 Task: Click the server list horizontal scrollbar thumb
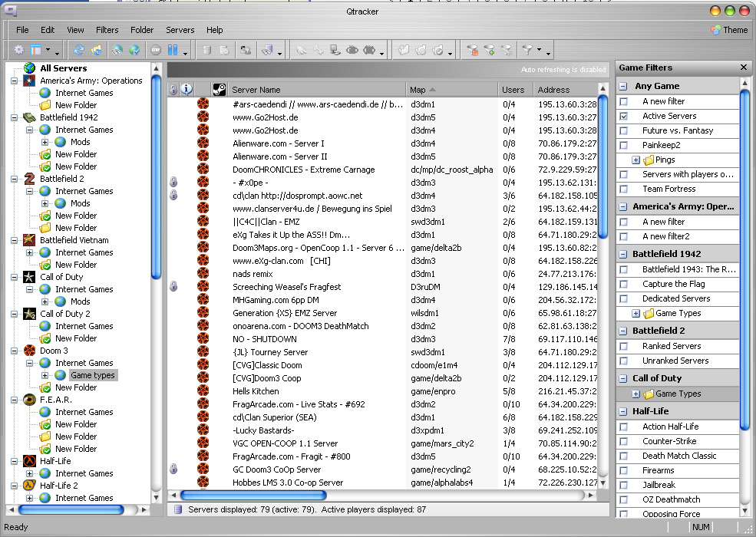click(253, 495)
